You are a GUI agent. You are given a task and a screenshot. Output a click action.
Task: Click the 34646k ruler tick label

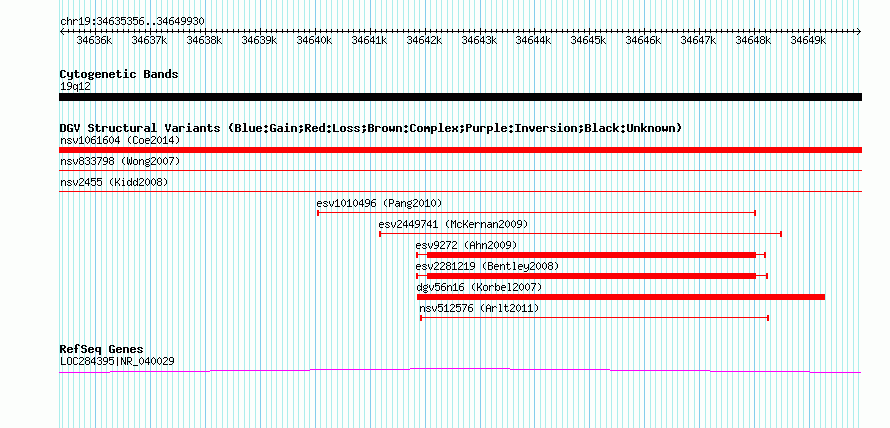642,40
